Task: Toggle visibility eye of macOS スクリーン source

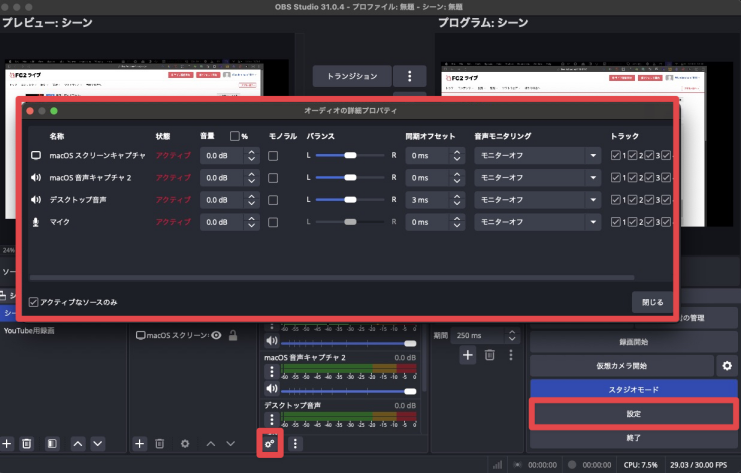Action: click(215, 335)
